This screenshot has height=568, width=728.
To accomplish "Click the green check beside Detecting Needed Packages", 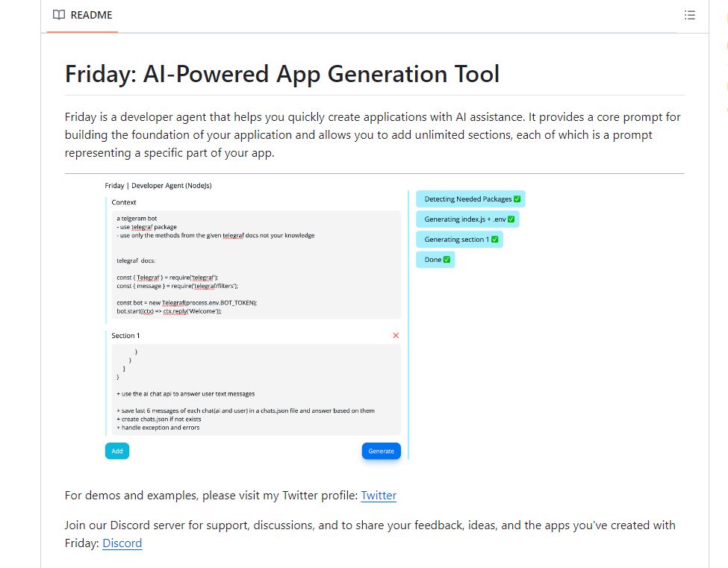I will pyautogui.click(x=517, y=199).
